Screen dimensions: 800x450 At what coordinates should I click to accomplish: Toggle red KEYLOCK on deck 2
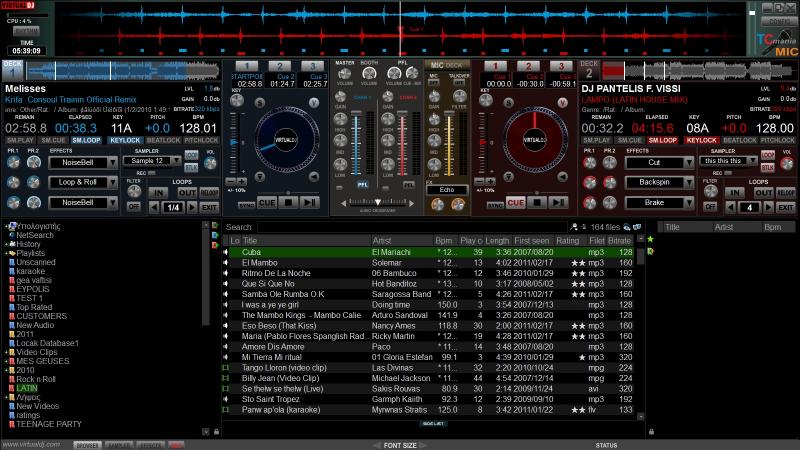pyautogui.click(x=702, y=140)
